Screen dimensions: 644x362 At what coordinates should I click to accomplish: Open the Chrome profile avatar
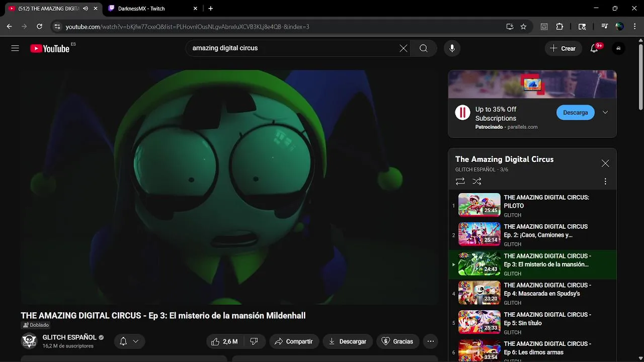(x=620, y=27)
